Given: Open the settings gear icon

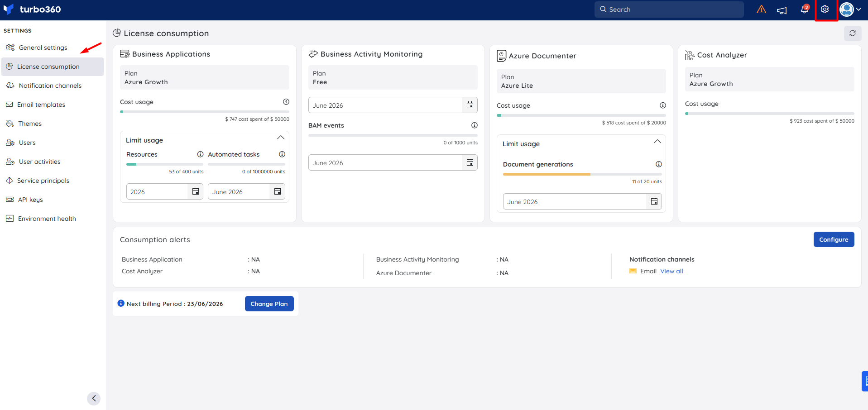Looking at the screenshot, I should (x=825, y=10).
